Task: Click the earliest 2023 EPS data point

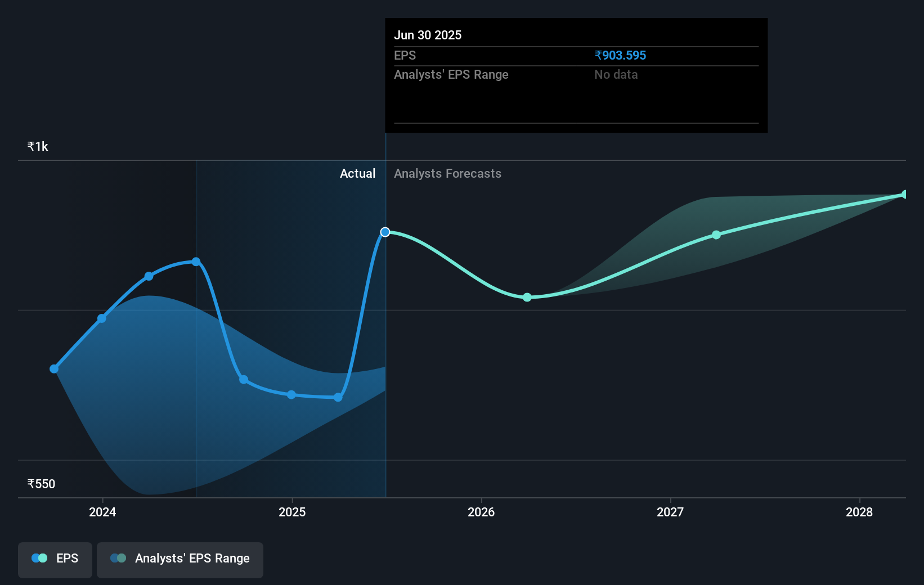Action: (53, 368)
